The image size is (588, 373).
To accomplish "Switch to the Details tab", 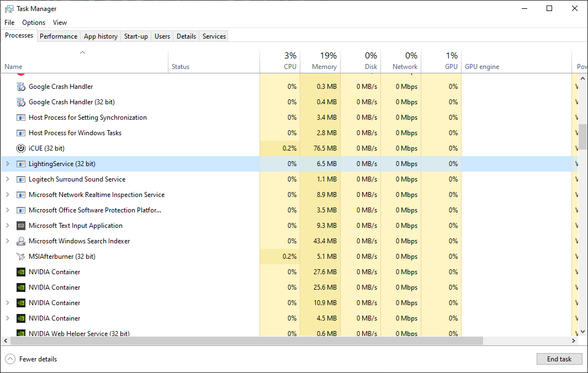I will (x=187, y=36).
